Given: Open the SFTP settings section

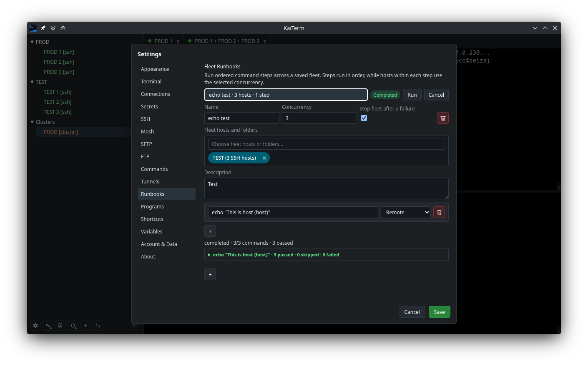Looking at the screenshot, I should 166,144.
